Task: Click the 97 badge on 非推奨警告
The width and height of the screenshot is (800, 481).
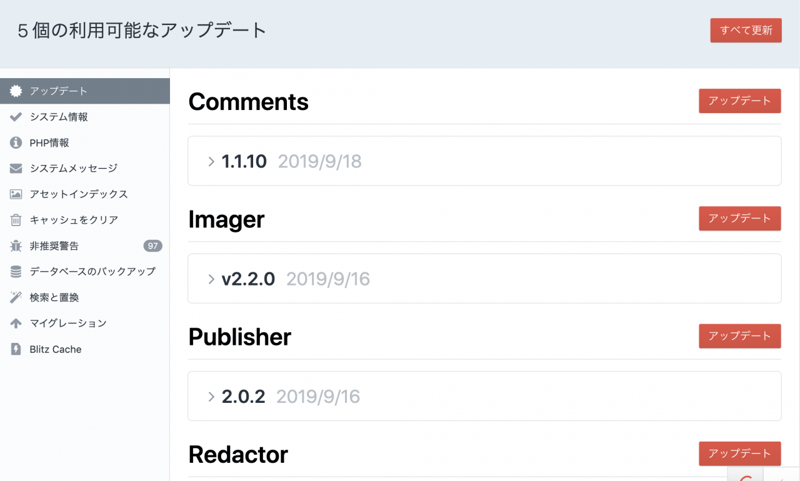Action: pos(152,246)
